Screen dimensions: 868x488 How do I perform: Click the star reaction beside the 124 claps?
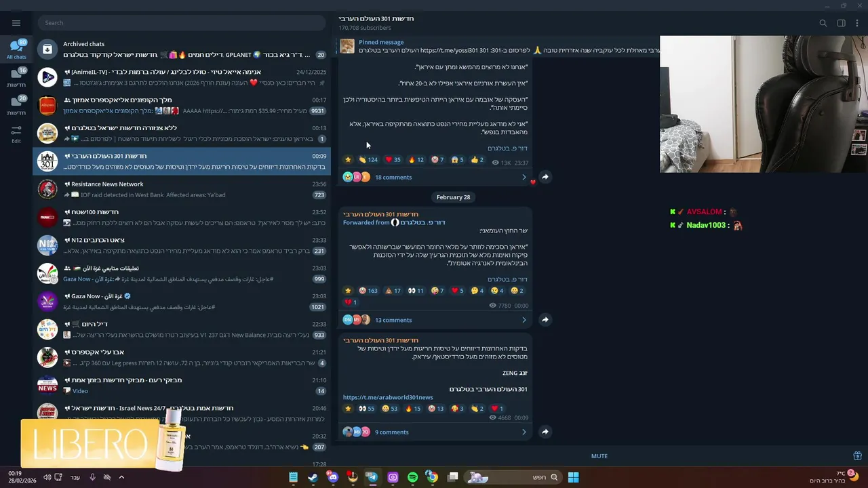(348, 160)
